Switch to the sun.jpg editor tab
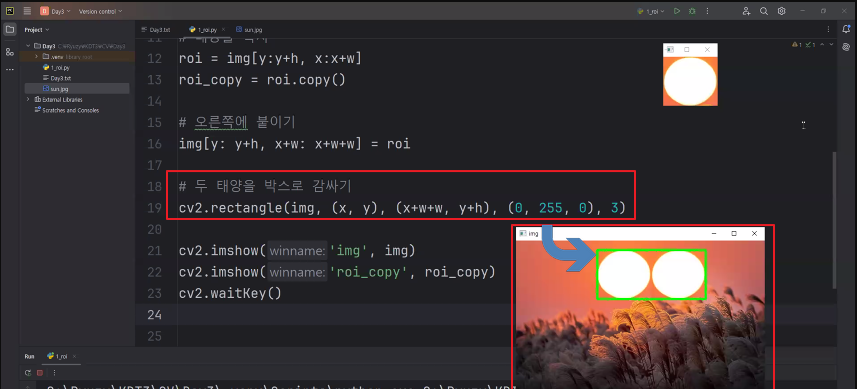The width and height of the screenshot is (857, 389). click(x=249, y=30)
